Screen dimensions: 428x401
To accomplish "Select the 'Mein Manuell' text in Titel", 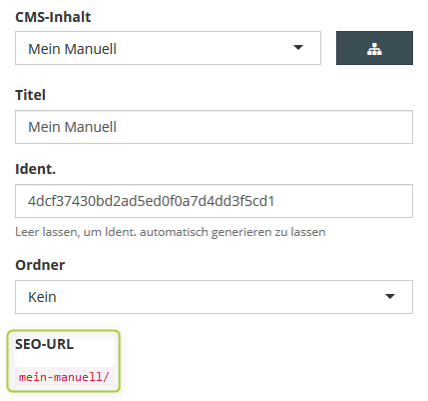I will (x=72, y=127).
